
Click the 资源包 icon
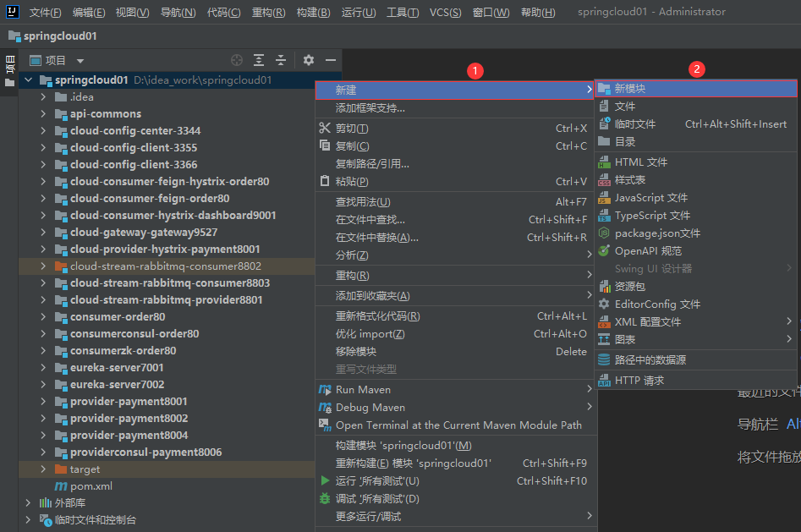coord(604,286)
